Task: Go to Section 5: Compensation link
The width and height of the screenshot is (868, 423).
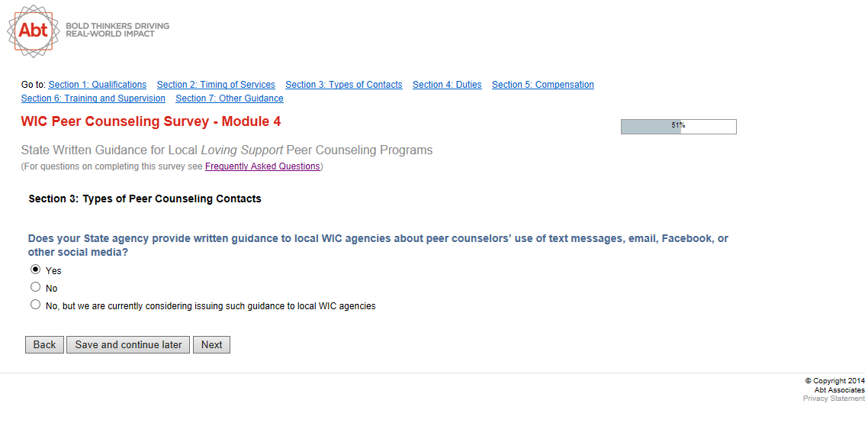Action: click(x=542, y=85)
